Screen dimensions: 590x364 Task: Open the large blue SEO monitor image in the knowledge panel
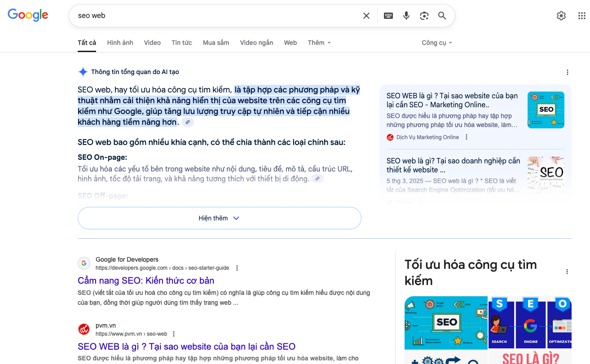click(x=446, y=323)
